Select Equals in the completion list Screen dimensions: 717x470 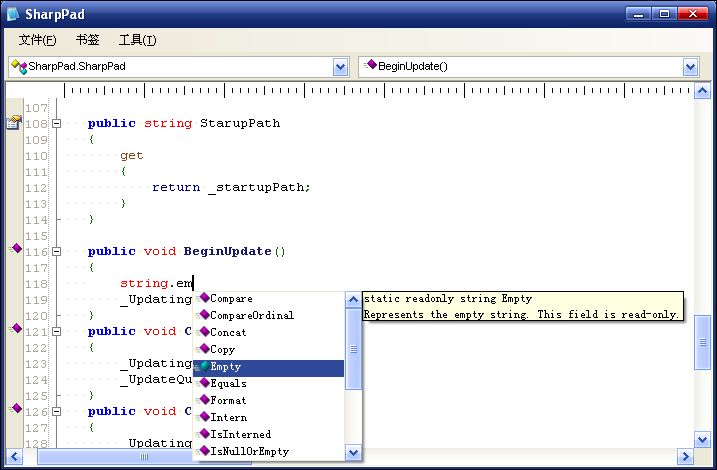268,384
